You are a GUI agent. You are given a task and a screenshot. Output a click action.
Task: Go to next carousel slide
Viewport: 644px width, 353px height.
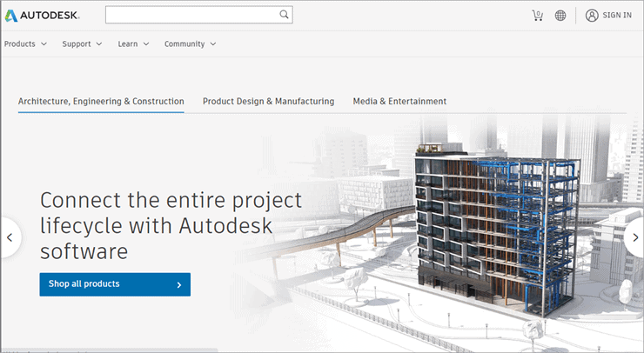click(635, 237)
